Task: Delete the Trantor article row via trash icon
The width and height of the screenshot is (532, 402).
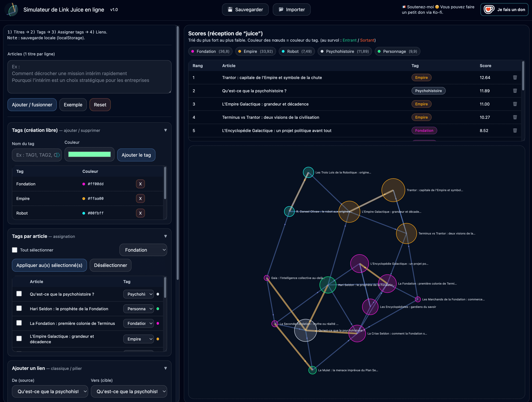Action: [515, 77]
